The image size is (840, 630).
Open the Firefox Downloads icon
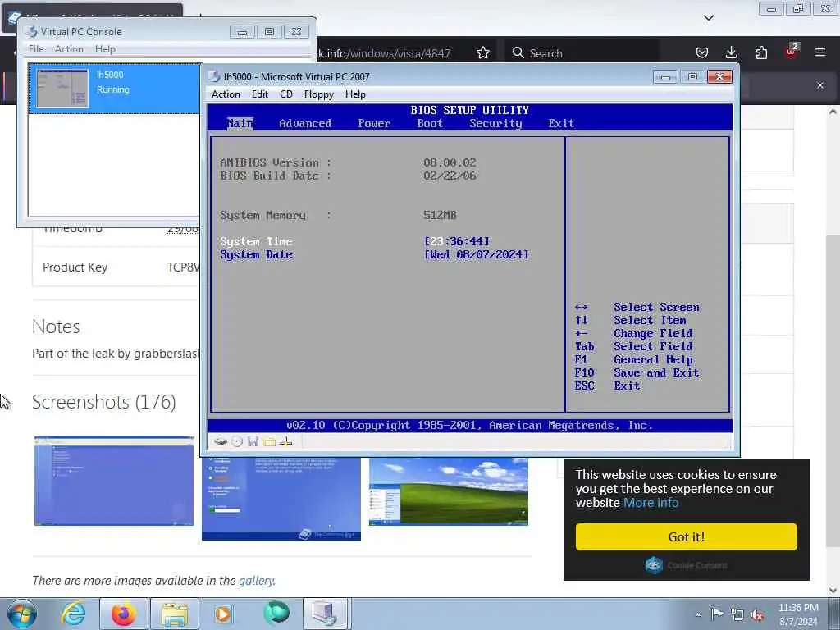pyautogui.click(x=731, y=53)
